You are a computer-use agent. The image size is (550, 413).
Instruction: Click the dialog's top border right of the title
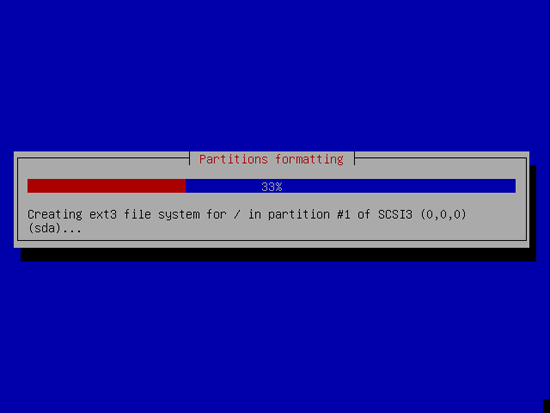pyautogui.click(x=441, y=158)
